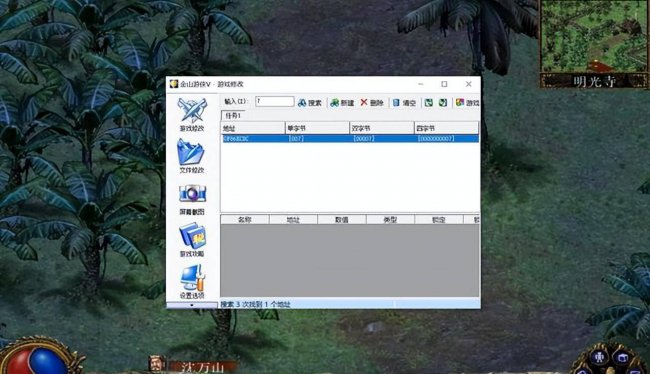Click the 四字节 column header

click(446, 128)
